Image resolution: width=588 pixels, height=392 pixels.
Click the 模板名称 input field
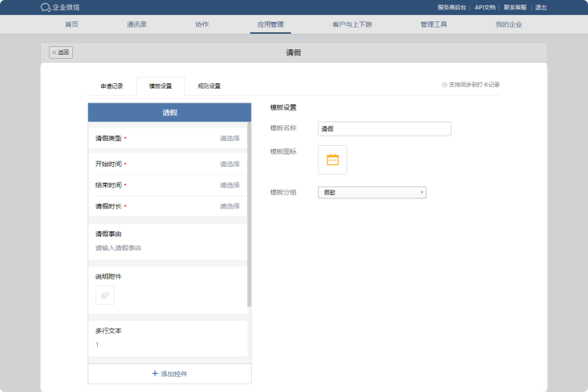384,129
